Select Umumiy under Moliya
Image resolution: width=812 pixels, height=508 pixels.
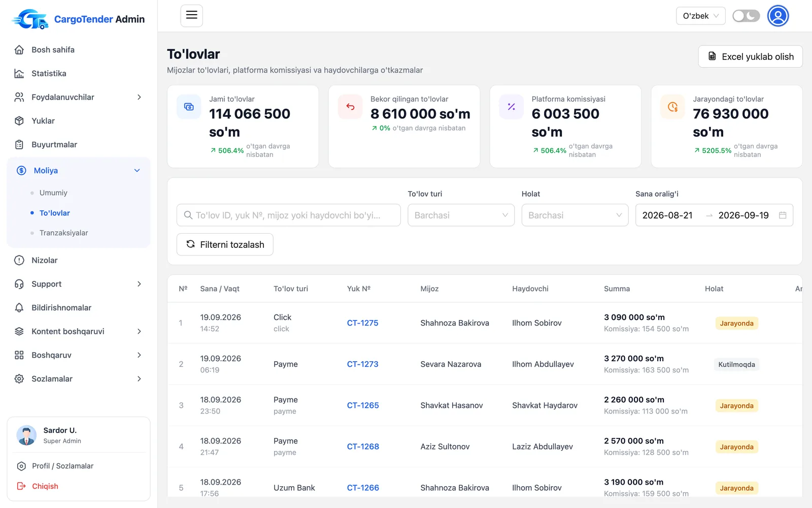[x=53, y=193]
